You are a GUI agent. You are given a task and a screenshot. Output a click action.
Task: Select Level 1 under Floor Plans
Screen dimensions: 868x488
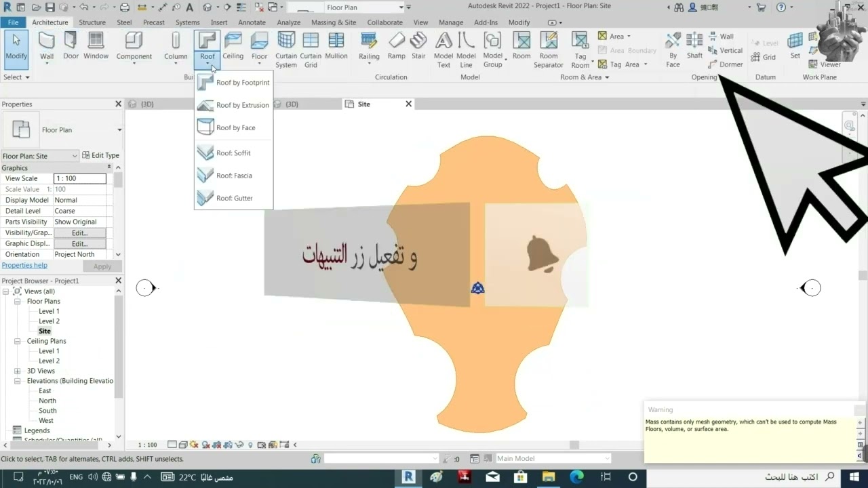pyautogui.click(x=49, y=312)
